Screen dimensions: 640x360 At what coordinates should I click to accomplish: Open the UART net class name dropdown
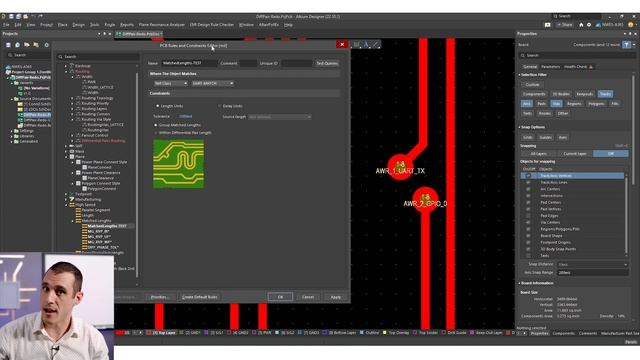(213, 83)
